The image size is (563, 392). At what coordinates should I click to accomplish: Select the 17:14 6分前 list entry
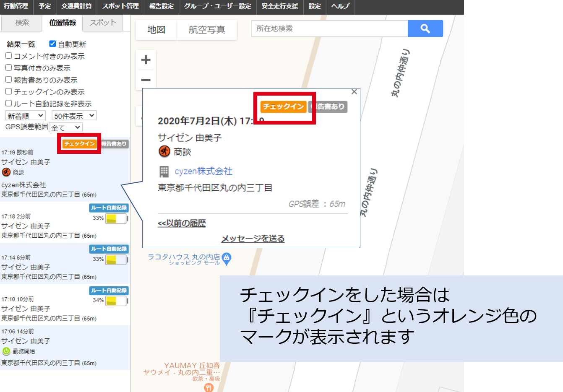tap(65, 262)
